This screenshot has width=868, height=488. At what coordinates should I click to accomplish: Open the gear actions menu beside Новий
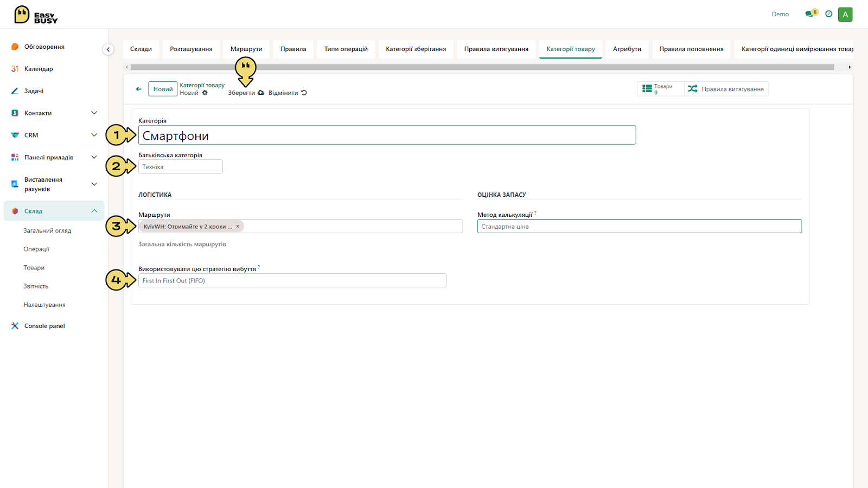205,93
